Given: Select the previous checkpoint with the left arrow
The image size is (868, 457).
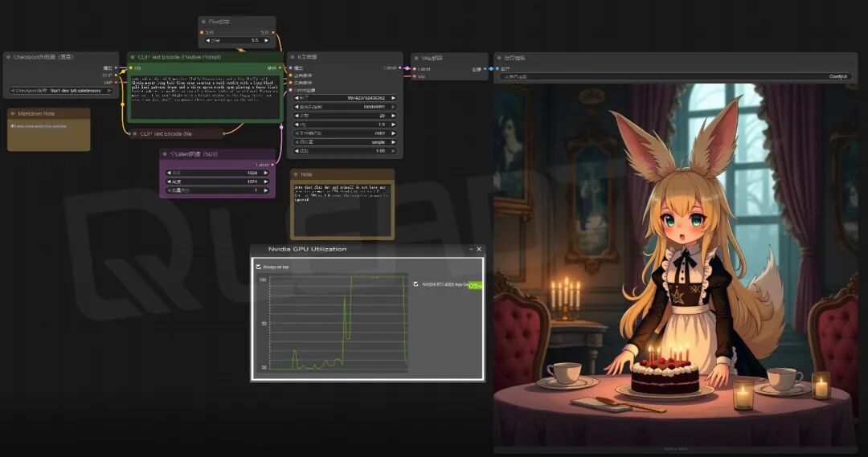Looking at the screenshot, I should click(13, 91).
